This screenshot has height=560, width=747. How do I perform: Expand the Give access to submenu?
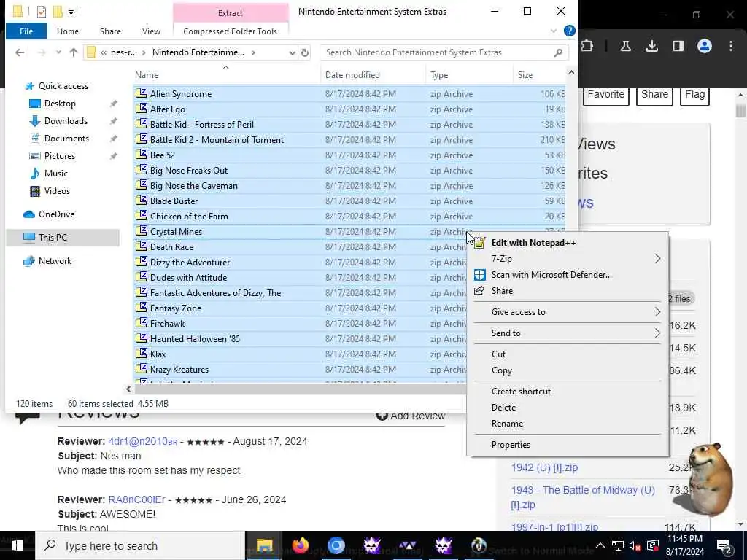pos(568,312)
